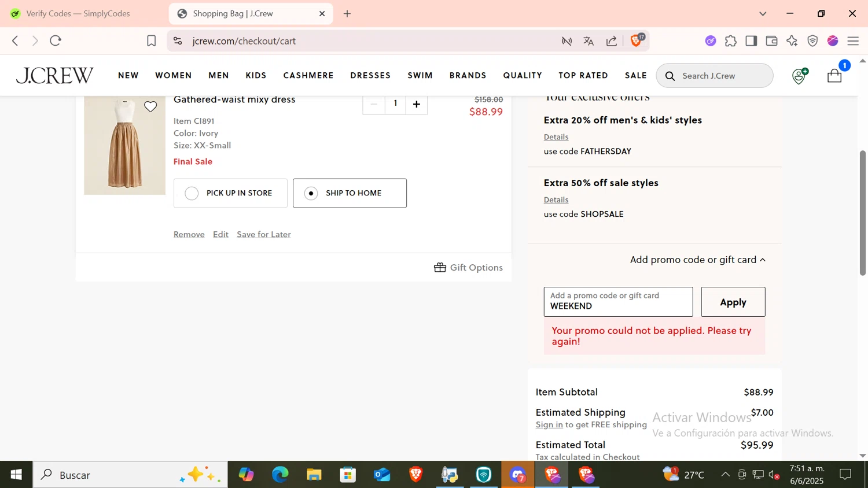Open new browser tab
Viewport: 868px width, 488px height.
(x=347, y=13)
